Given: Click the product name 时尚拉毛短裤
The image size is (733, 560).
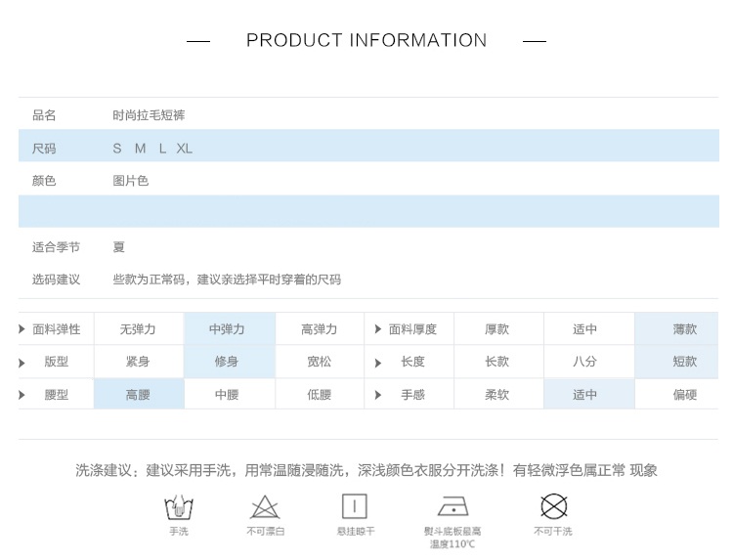Looking at the screenshot, I should coord(149,115).
